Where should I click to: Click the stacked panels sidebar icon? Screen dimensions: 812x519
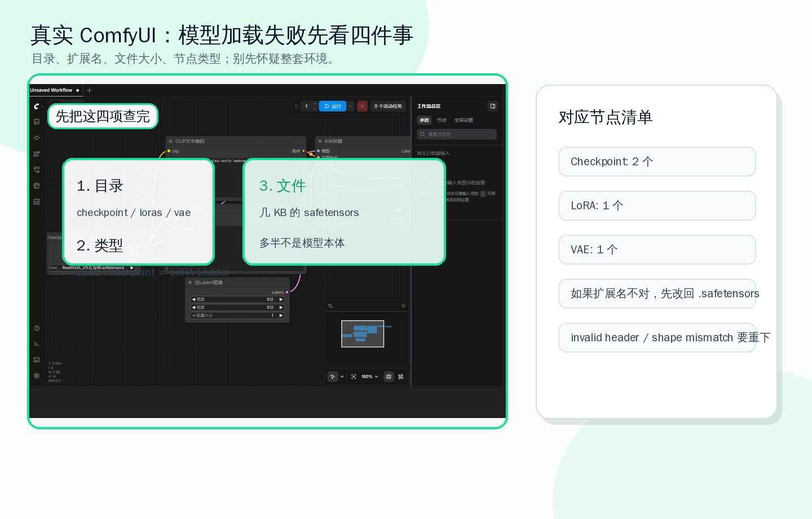click(x=37, y=202)
